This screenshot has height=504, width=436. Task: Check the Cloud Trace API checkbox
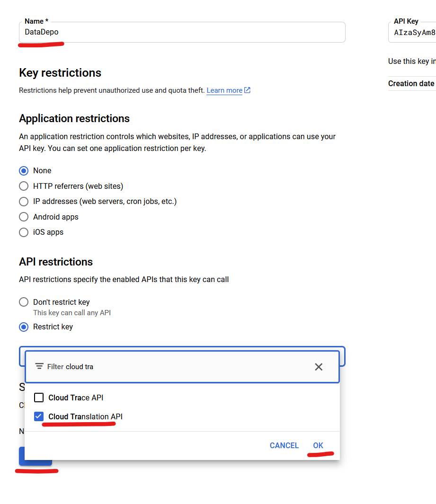(39, 398)
